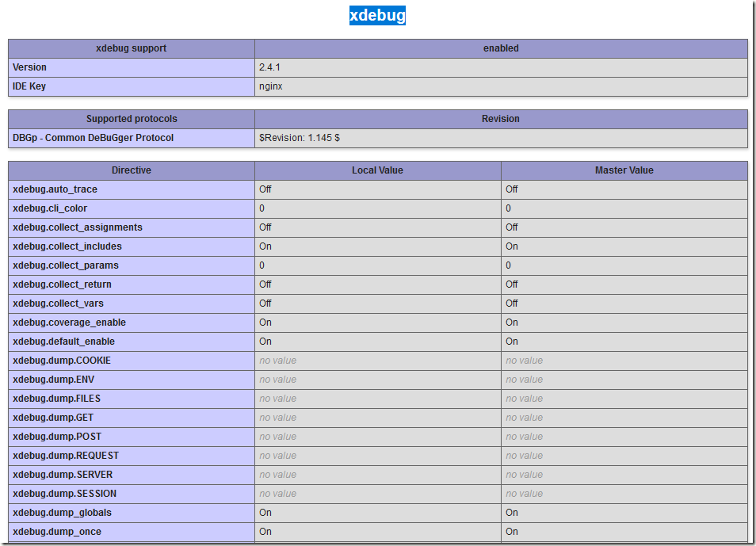The image size is (756, 546).
Task: Click master value Off for xdebug.collect_return
Action: tap(512, 284)
